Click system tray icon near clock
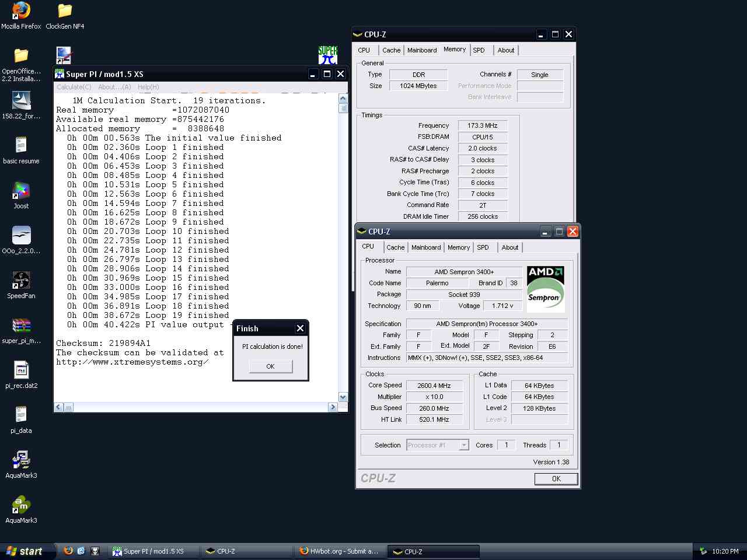The width and height of the screenshot is (747, 560). click(703, 551)
